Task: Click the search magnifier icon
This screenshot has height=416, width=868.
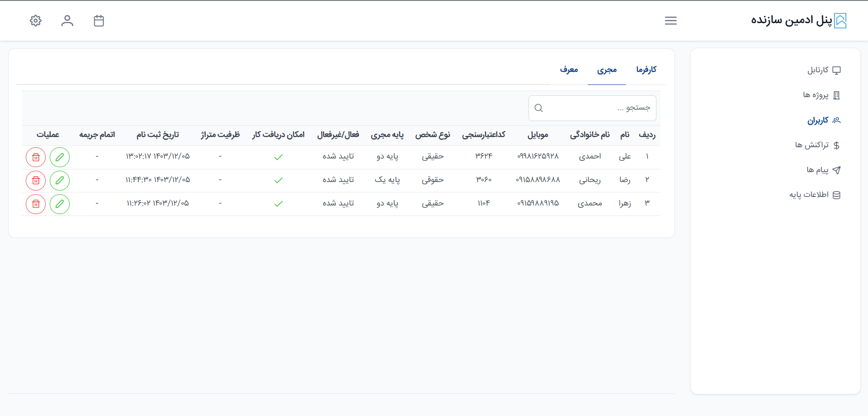Action: point(538,108)
